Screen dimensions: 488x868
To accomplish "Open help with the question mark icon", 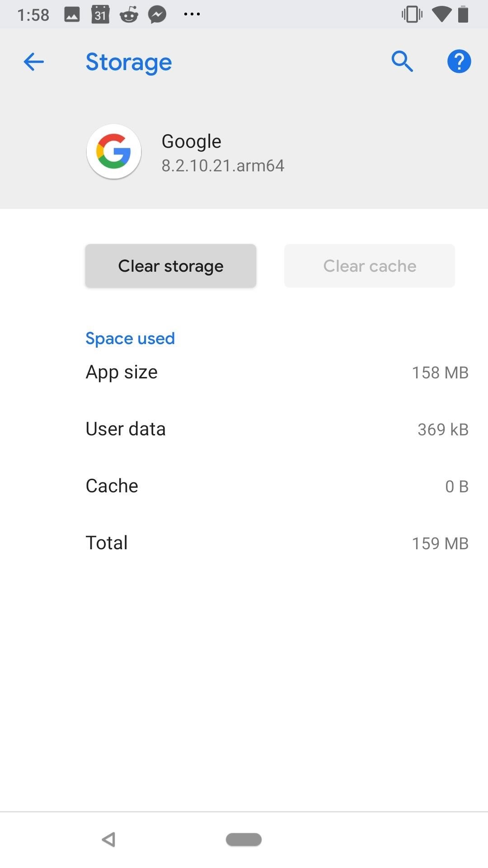I will tap(459, 61).
